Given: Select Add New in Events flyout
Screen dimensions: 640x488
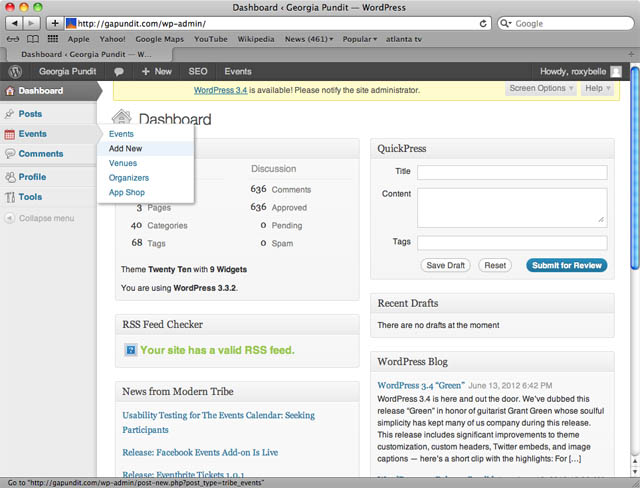Looking at the screenshot, I should click(x=125, y=149).
